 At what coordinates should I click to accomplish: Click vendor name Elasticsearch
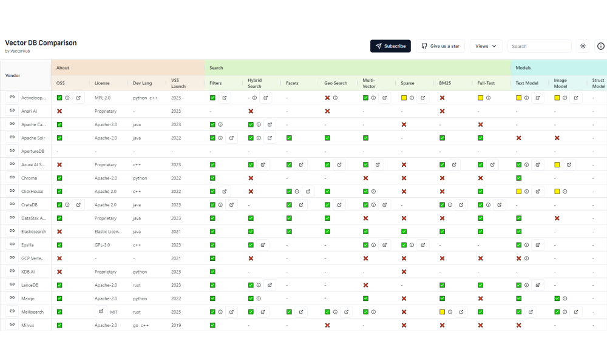pos(33,231)
